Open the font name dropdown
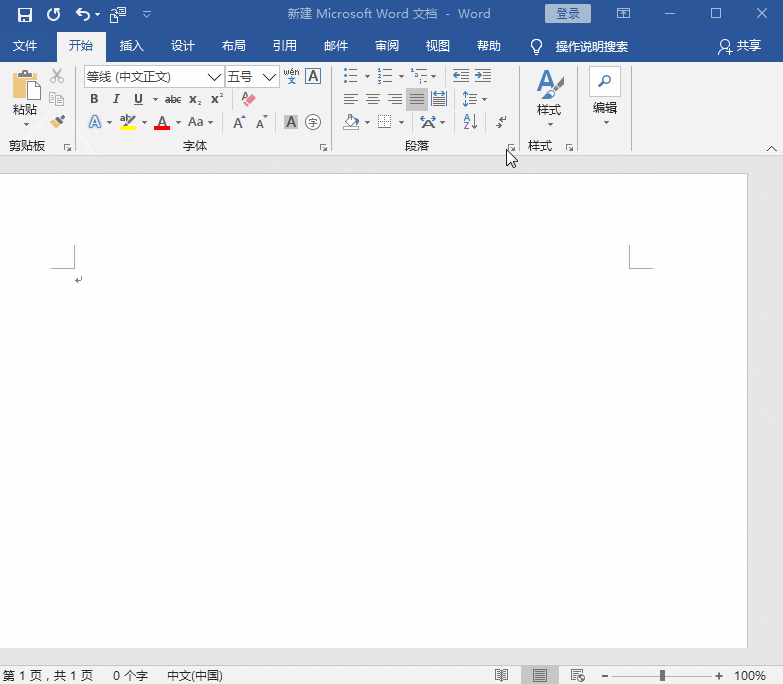The height and width of the screenshot is (684, 783). pos(214,77)
